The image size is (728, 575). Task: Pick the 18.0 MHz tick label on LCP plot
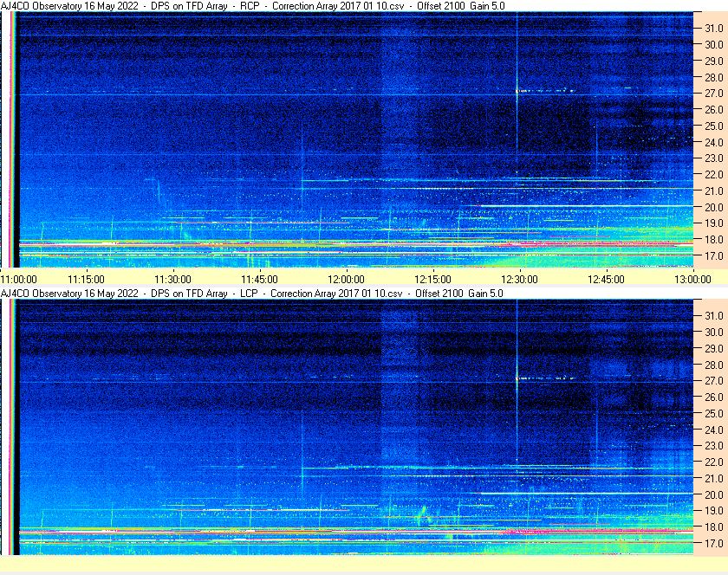tap(714, 527)
